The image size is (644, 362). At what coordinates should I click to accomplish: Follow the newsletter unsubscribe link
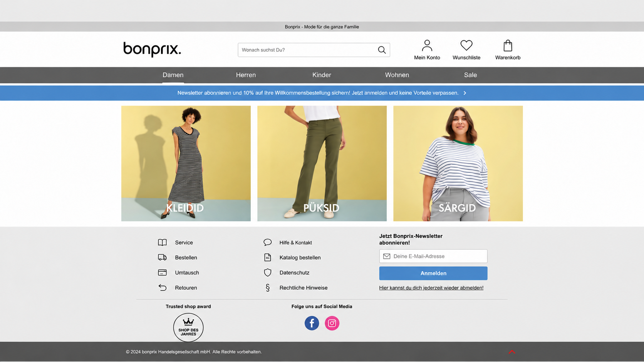pos(431,288)
